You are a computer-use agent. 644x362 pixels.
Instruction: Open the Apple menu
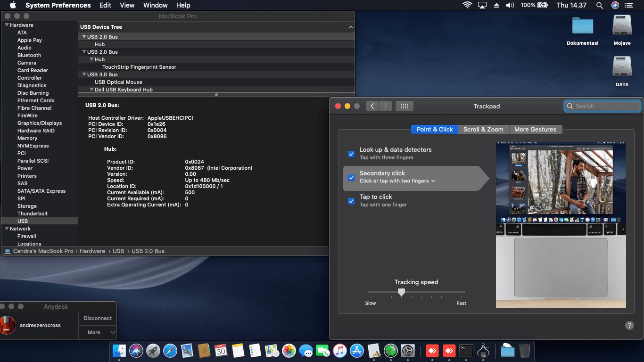point(13,5)
